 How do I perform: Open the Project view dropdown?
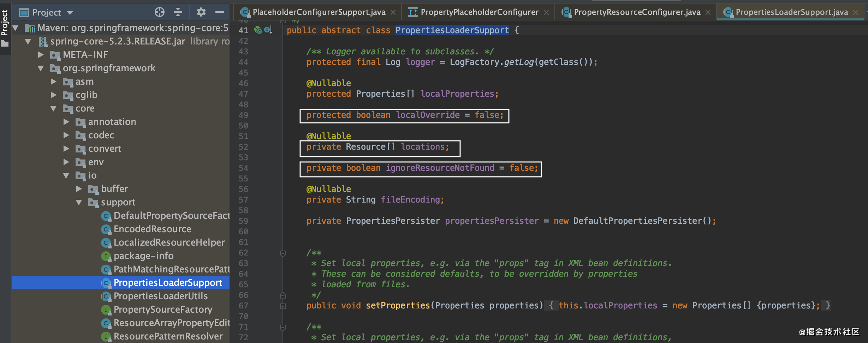point(70,13)
